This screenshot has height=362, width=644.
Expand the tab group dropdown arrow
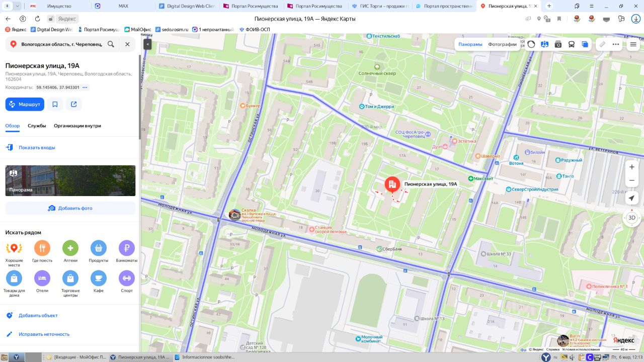17,6
